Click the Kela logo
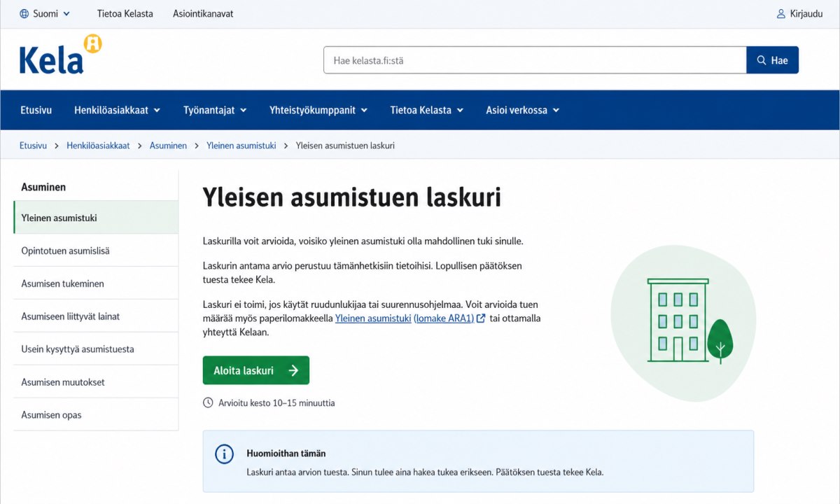 tap(60, 55)
